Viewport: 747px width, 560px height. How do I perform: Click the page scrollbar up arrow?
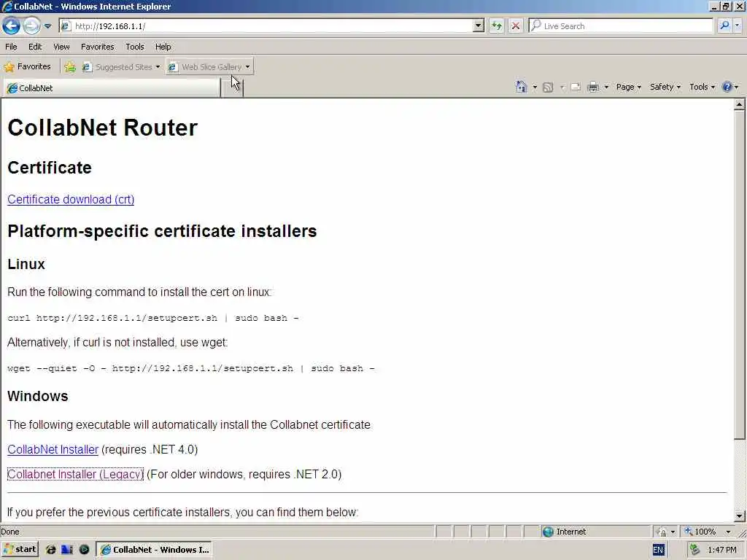pos(740,104)
